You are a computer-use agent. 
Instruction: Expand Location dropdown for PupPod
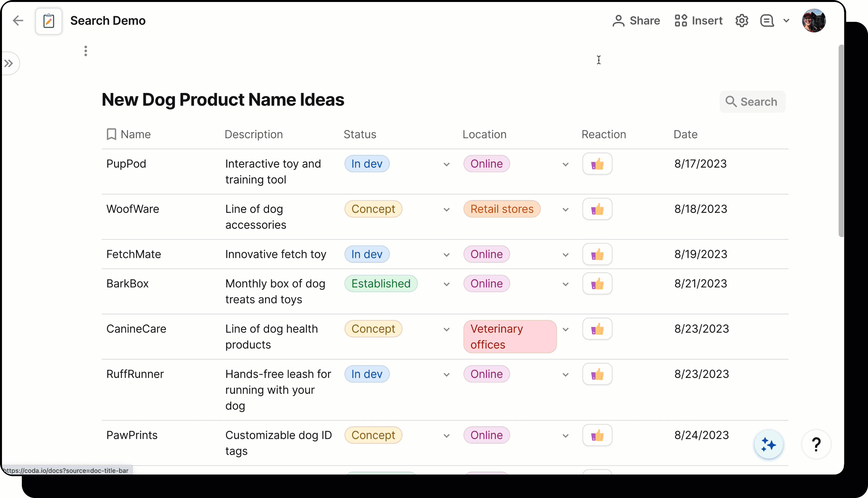566,165
